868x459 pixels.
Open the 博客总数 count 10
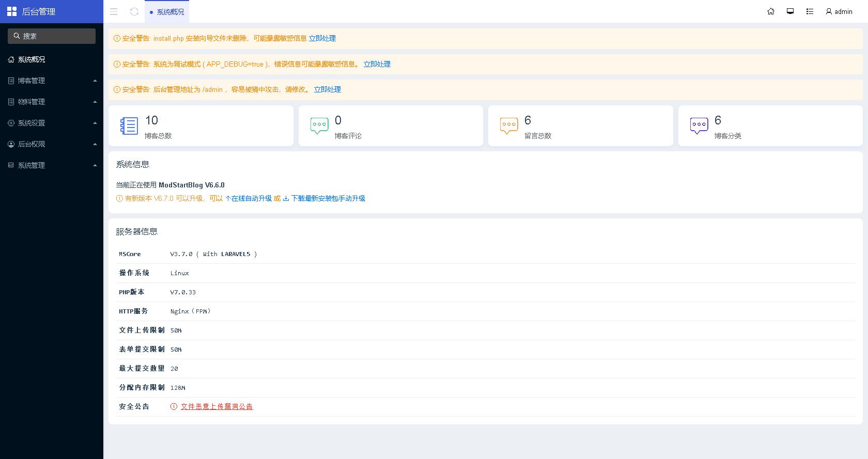[x=151, y=120]
